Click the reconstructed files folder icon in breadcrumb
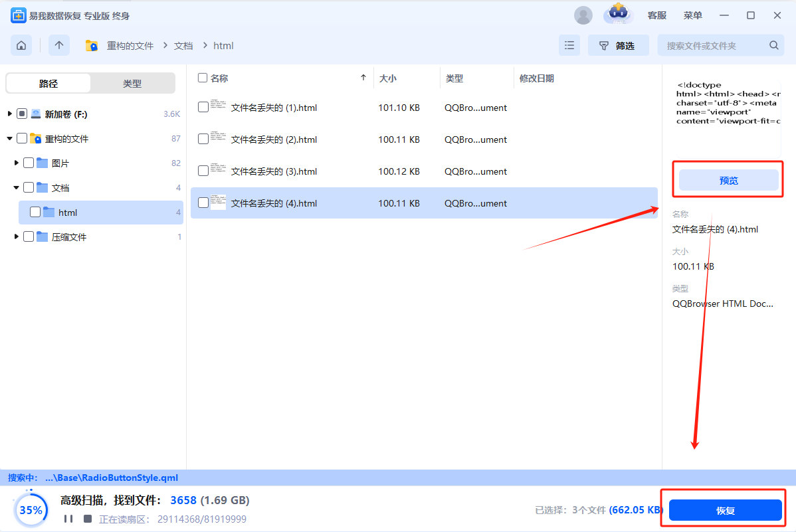 click(x=92, y=46)
